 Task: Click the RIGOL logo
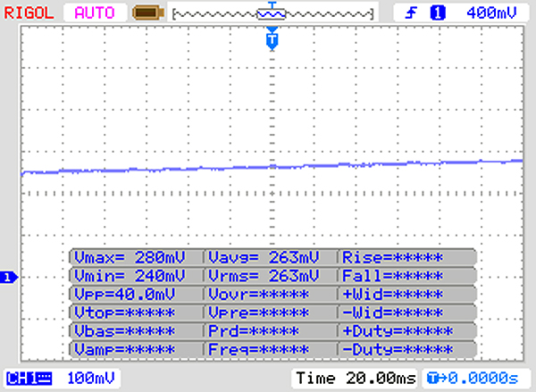click(32, 13)
